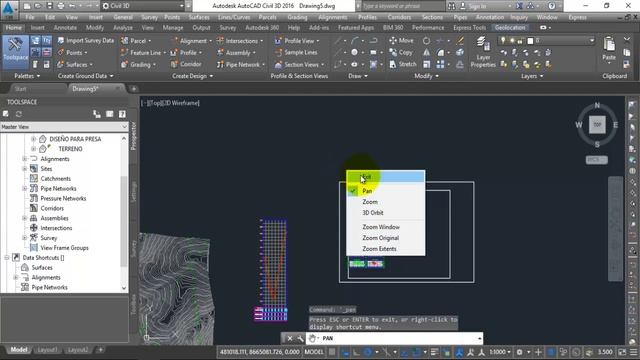Expand the Palettes panel

(27, 76)
